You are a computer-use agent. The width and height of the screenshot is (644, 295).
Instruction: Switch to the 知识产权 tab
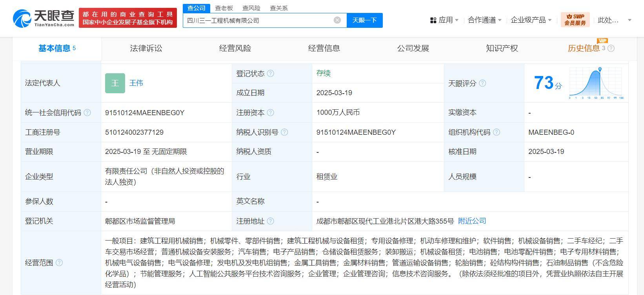click(x=502, y=48)
